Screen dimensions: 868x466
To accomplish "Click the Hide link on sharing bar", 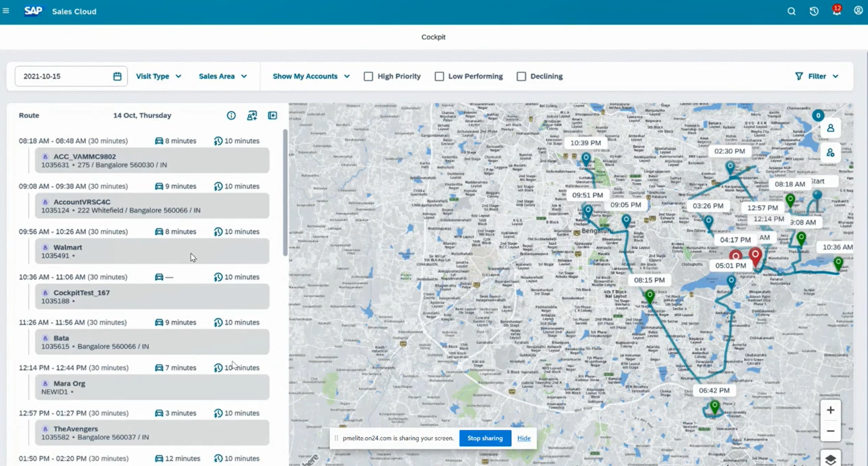I will [524, 438].
